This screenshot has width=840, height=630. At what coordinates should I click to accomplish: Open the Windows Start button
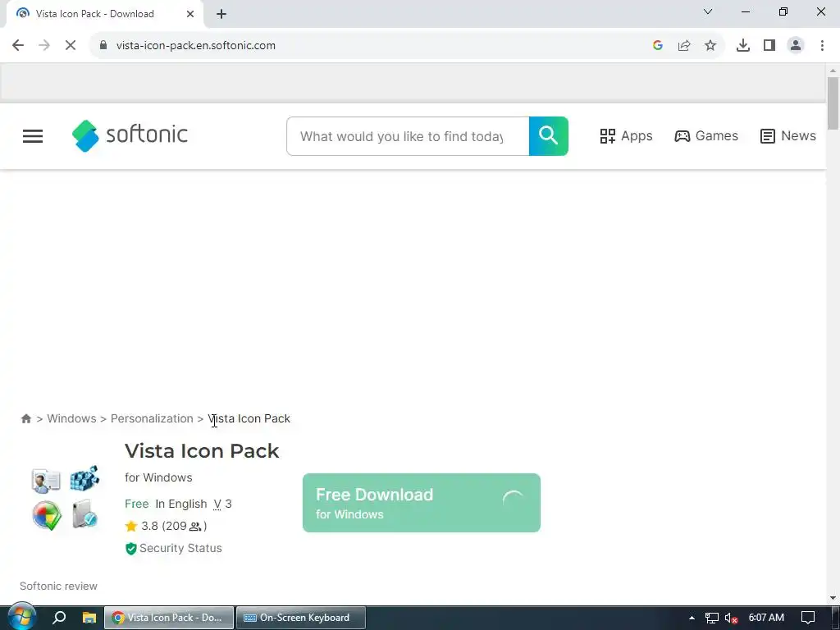click(21, 617)
